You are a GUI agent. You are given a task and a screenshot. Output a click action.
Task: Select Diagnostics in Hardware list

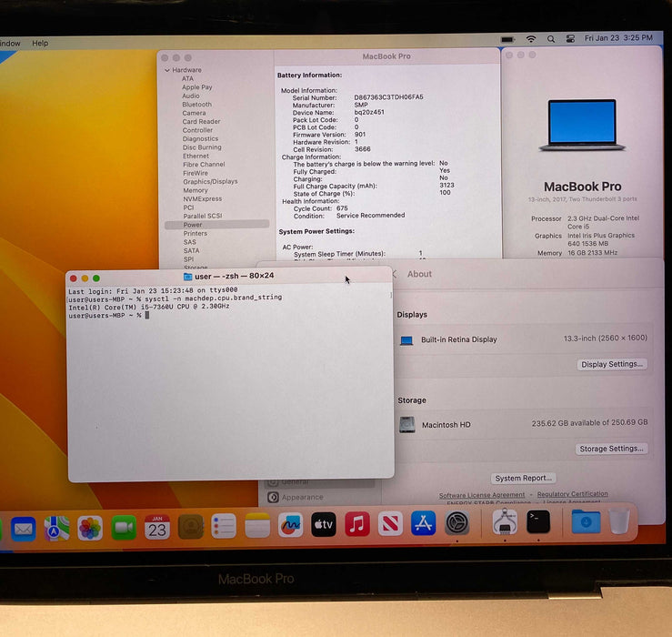point(200,138)
